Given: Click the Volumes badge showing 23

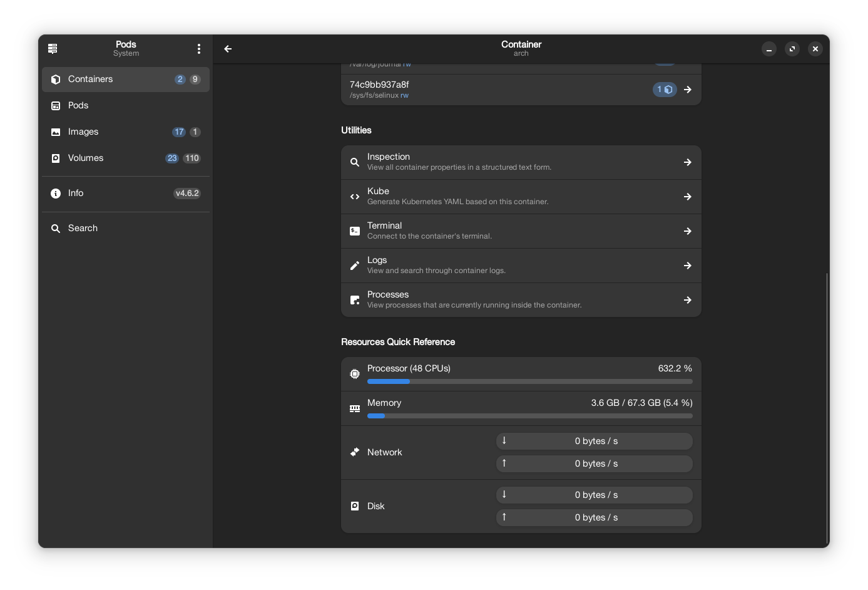Looking at the screenshot, I should (x=172, y=158).
